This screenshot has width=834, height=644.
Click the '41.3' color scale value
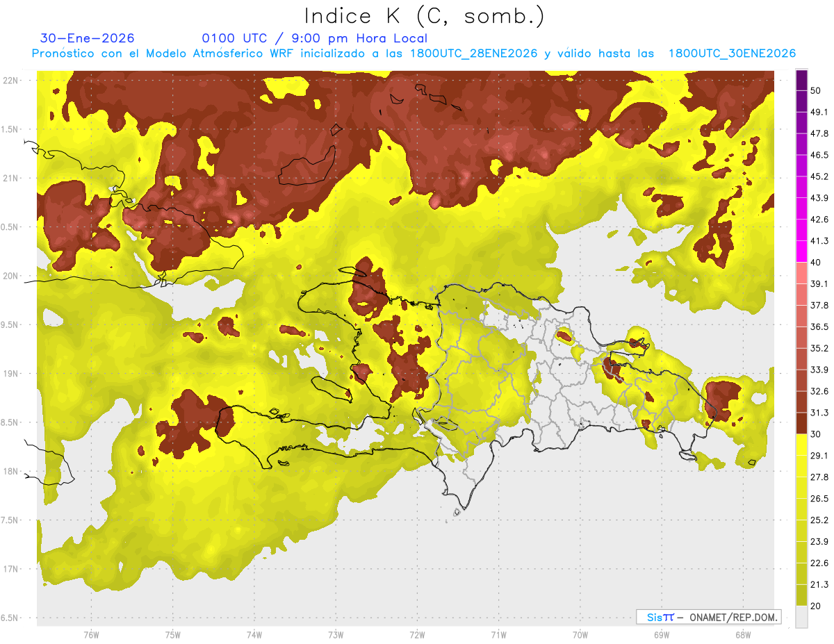819,241
